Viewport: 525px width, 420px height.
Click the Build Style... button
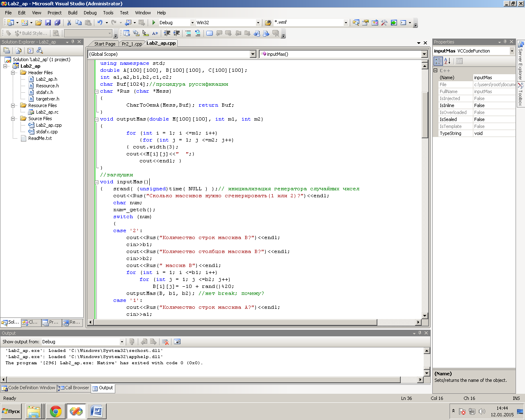(31, 33)
